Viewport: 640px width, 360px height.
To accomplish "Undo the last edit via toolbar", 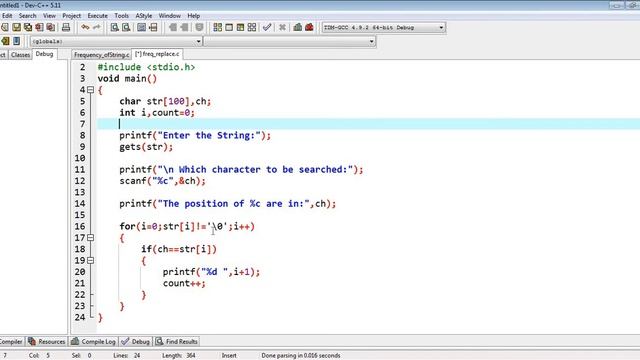I will pyautogui.click(x=85, y=27).
